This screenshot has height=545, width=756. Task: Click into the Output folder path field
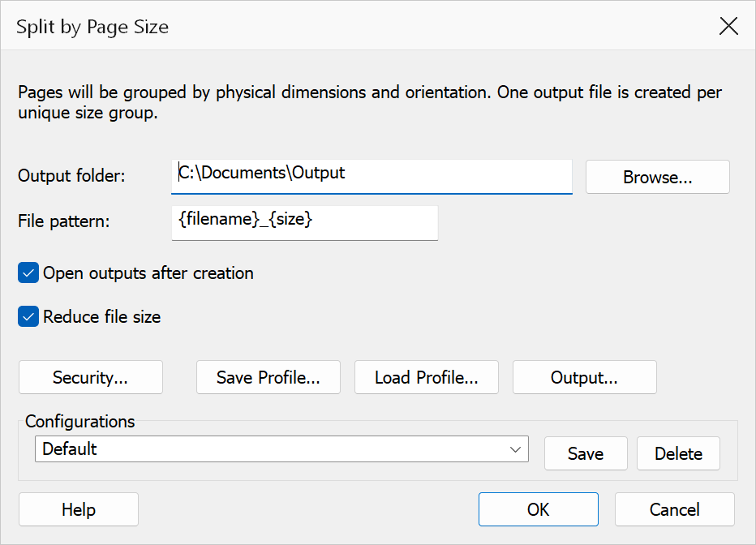(372, 177)
